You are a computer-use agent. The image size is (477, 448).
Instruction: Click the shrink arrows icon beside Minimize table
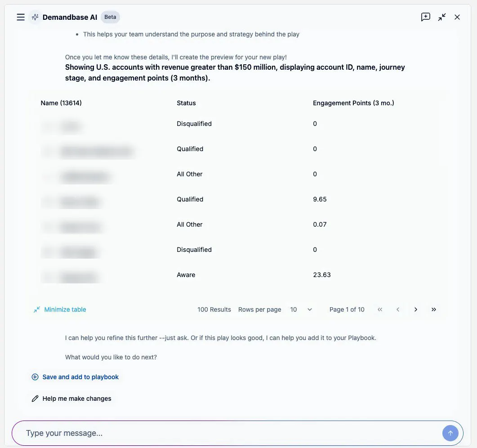pyautogui.click(x=36, y=309)
